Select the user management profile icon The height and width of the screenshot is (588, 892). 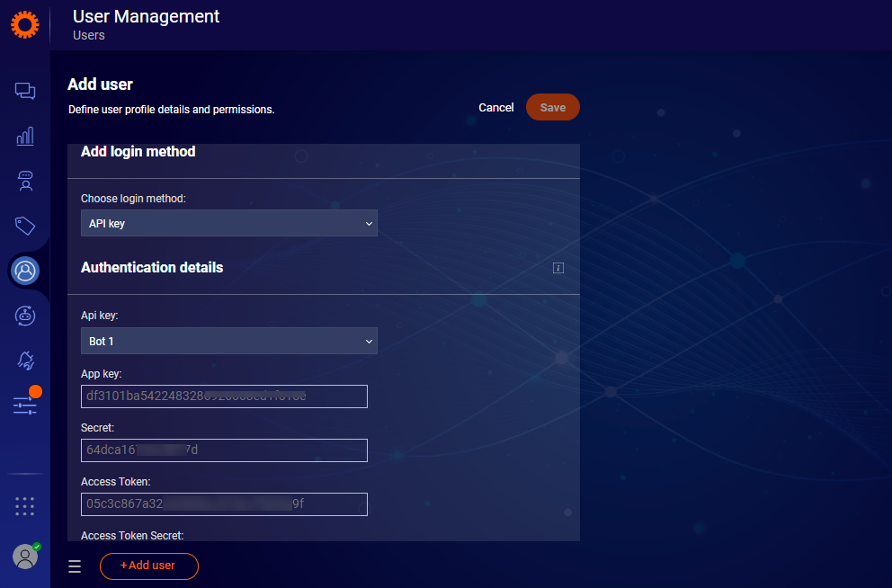click(x=25, y=270)
